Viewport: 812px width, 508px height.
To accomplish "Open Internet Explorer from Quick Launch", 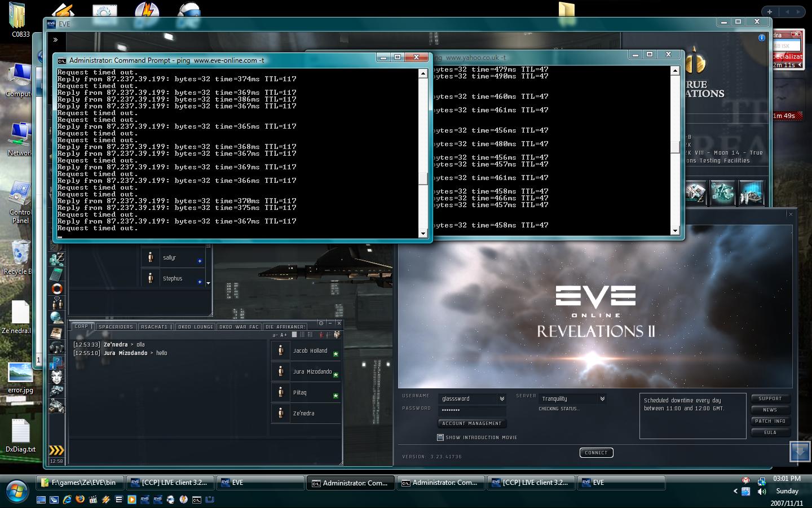I will pos(67,500).
